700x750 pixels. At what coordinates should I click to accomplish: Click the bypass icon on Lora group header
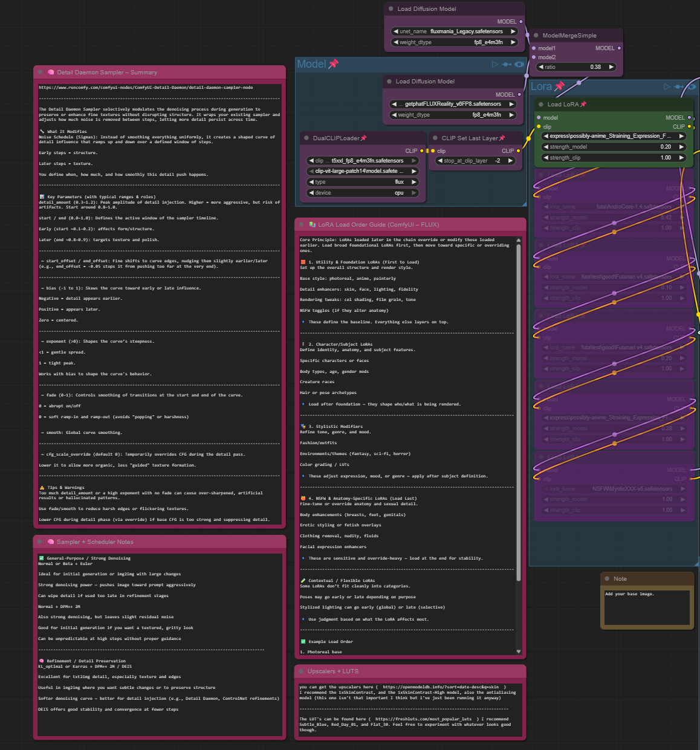click(x=679, y=87)
